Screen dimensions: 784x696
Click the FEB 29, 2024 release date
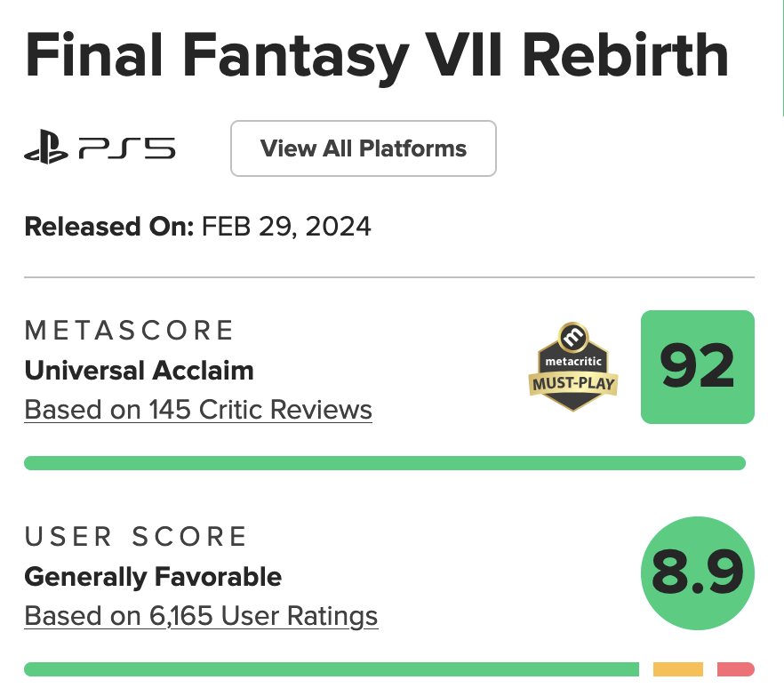[x=286, y=227]
